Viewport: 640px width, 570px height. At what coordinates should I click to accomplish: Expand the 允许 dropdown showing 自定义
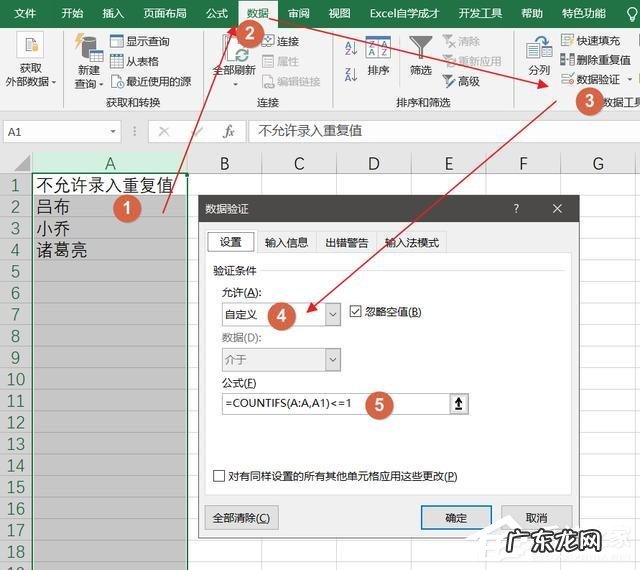tap(333, 314)
